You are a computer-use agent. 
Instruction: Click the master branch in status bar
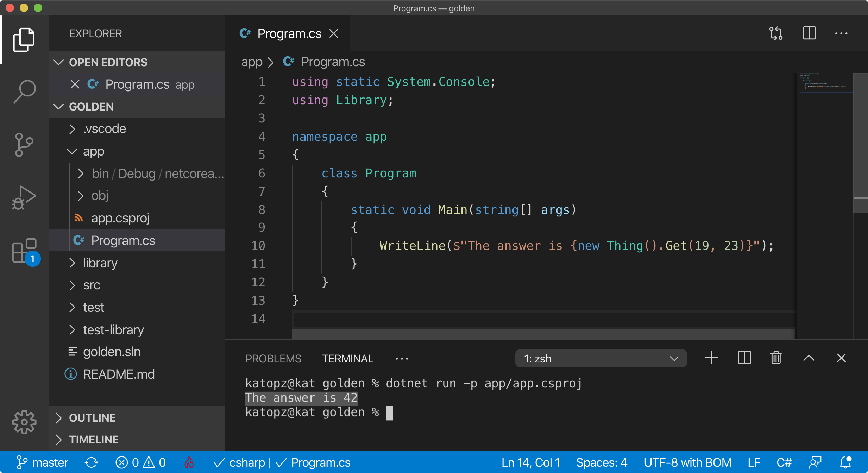[42, 462]
